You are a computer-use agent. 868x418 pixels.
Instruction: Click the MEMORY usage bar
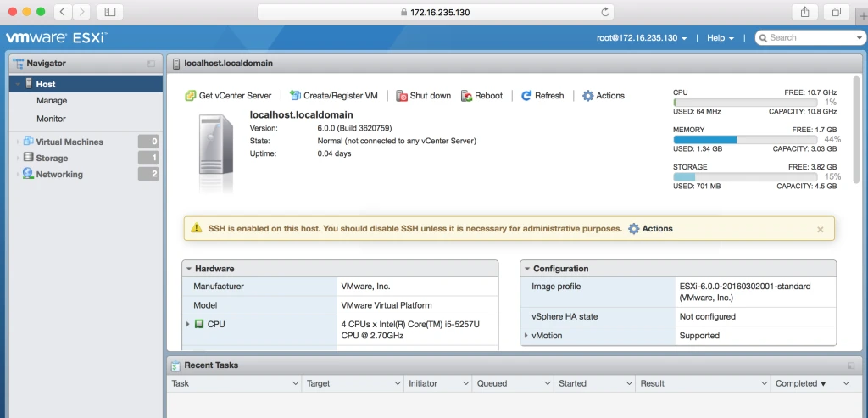click(746, 140)
